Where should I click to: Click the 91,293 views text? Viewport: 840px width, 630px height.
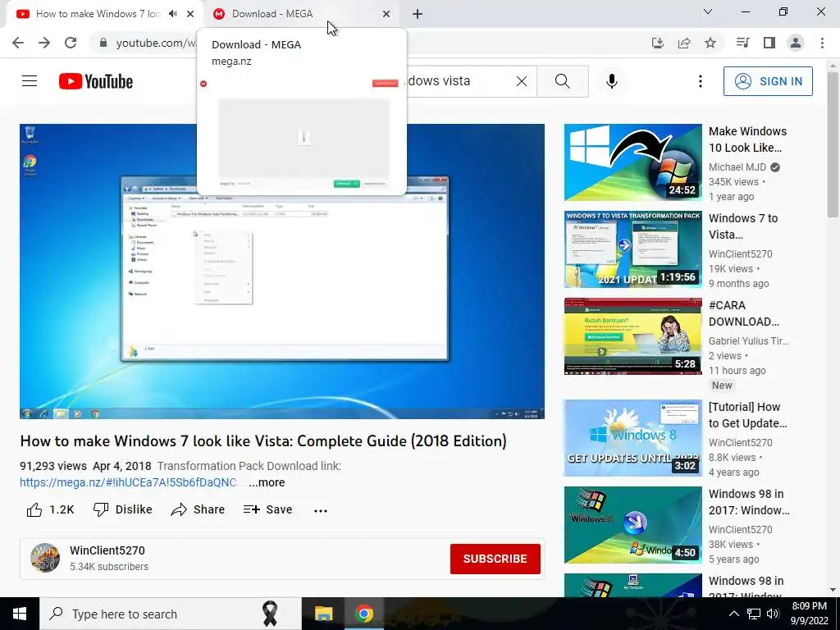click(x=53, y=466)
